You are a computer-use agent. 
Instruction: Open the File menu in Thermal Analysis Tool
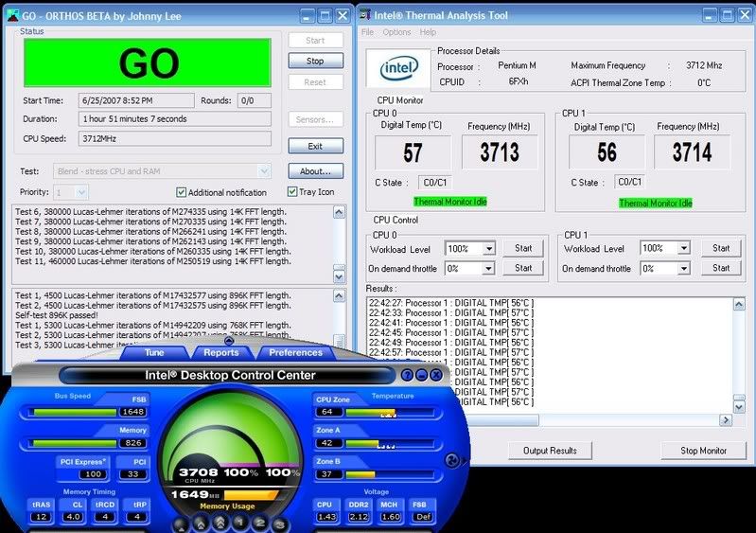(x=367, y=32)
